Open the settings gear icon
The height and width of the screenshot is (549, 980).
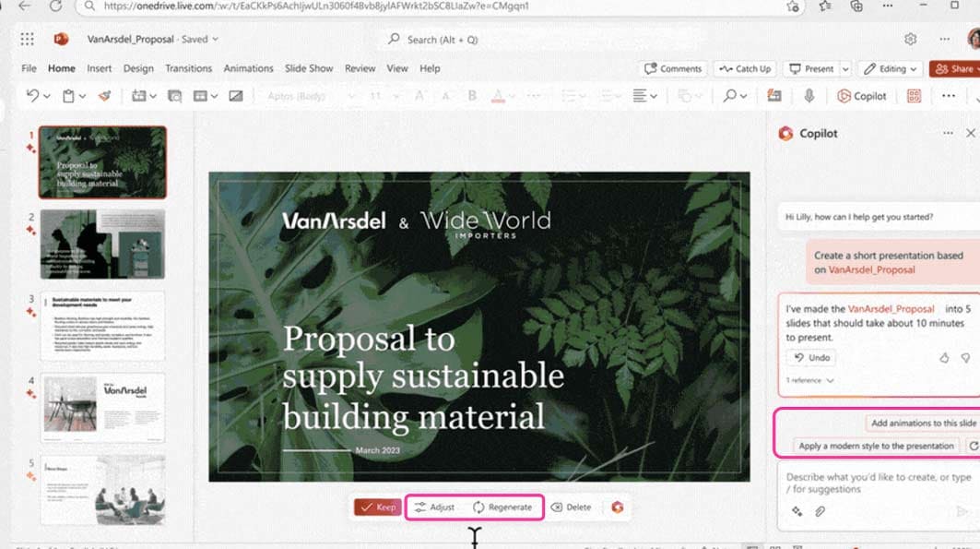click(910, 40)
